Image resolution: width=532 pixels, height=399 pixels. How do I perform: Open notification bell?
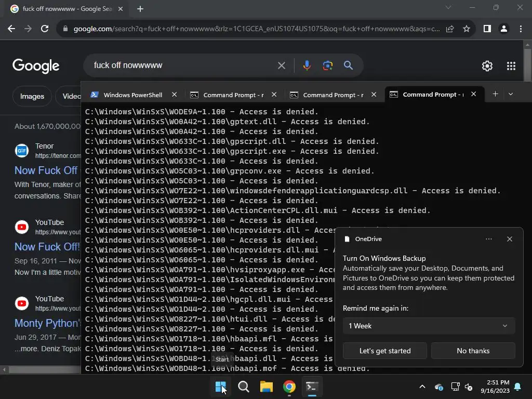tap(518, 387)
